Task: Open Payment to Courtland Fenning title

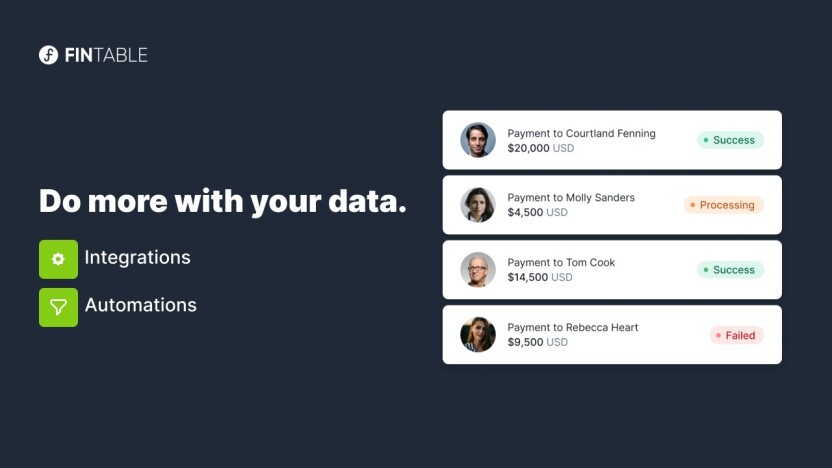Action: click(582, 133)
